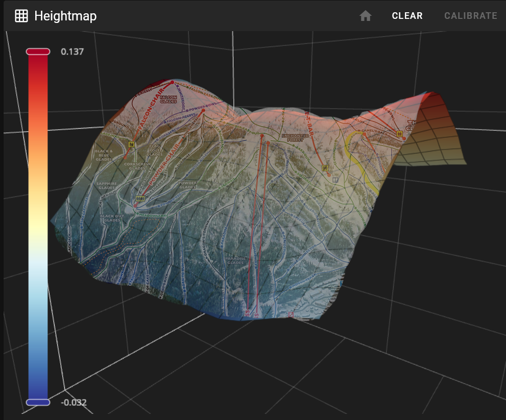The height and width of the screenshot is (420, 506).
Task: Click the "POWDER GLADES" label on the map
Action: [x=187, y=185]
